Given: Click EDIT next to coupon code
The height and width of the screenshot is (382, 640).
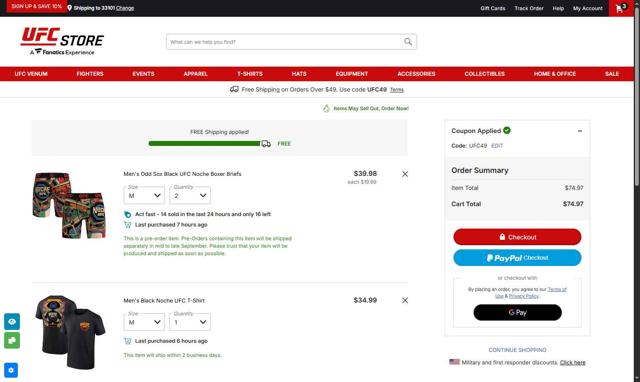Looking at the screenshot, I should [497, 146].
